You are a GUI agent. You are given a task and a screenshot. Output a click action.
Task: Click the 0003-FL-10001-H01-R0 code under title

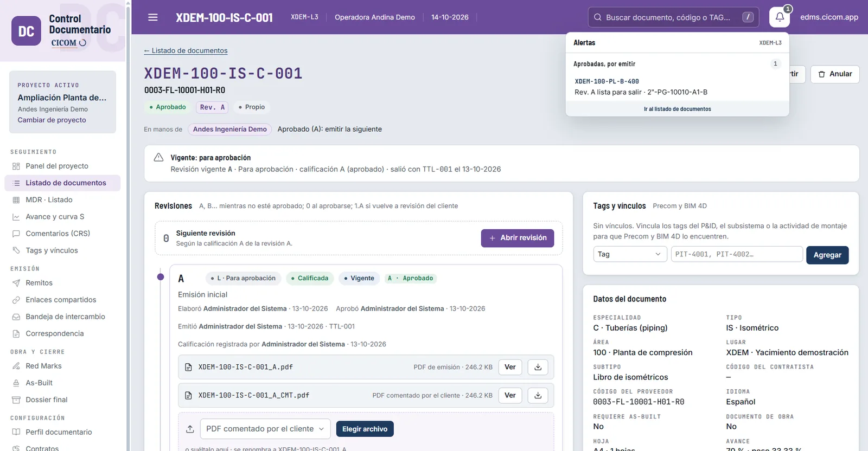pyautogui.click(x=184, y=90)
